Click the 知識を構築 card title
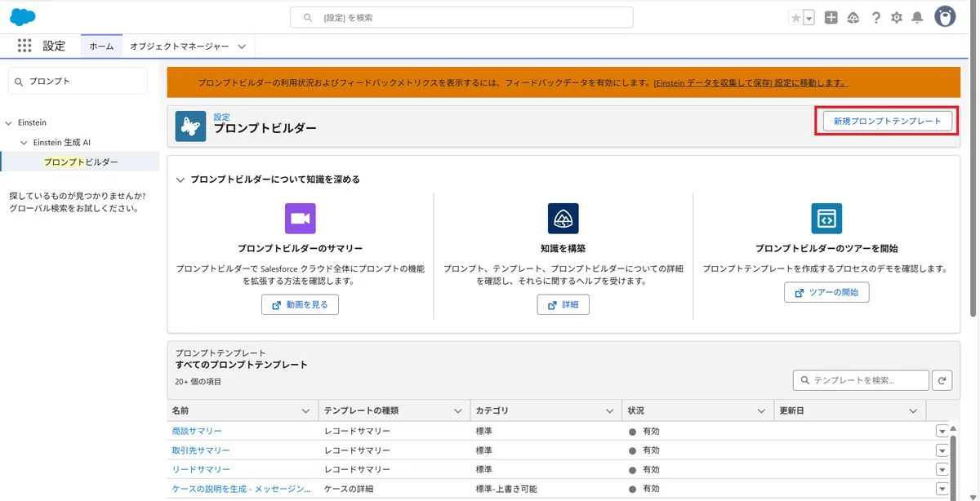 point(563,249)
